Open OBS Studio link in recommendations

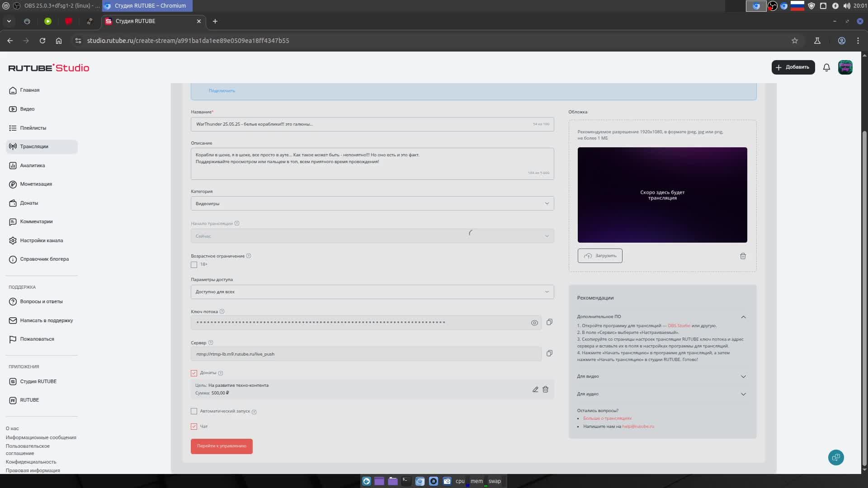[x=679, y=326]
